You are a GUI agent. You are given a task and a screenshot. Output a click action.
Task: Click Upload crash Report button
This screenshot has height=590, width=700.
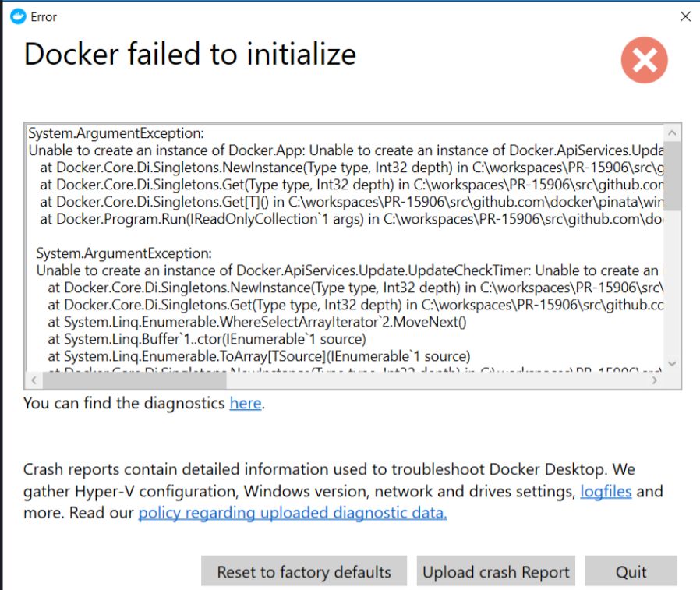496,571
